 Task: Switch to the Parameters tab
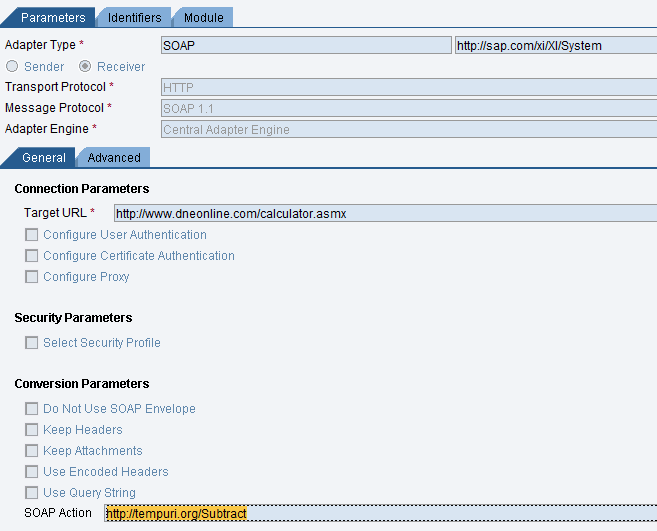click(x=52, y=18)
